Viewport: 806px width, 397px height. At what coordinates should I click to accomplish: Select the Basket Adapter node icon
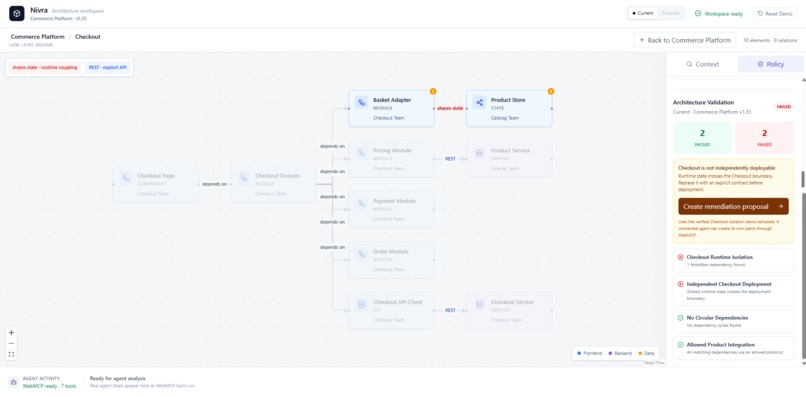tap(361, 102)
